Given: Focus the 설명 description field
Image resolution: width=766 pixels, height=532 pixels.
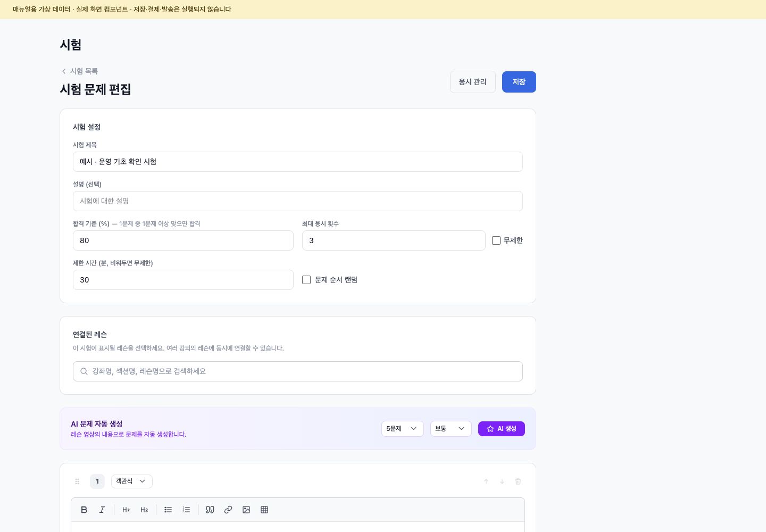Looking at the screenshot, I should click(298, 201).
